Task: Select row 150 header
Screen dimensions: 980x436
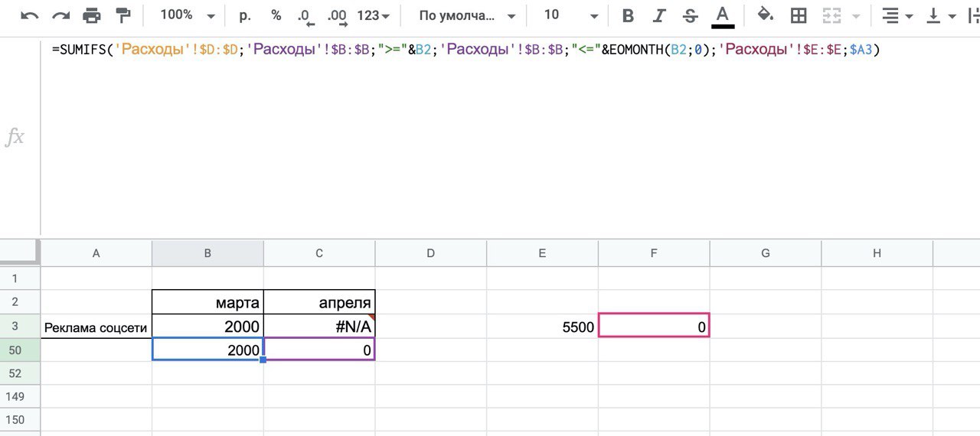Action: pyautogui.click(x=20, y=420)
